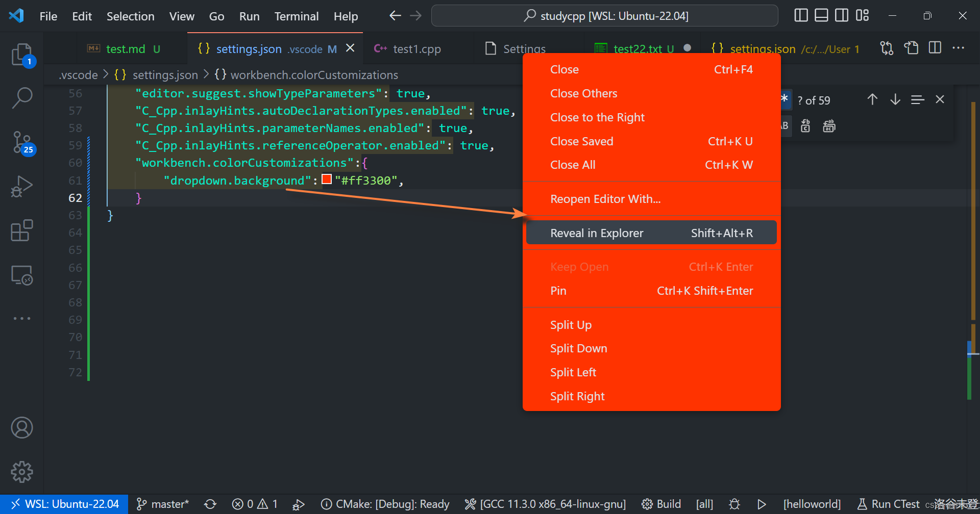Open Source Control view with 25 changes
980x514 pixels.
[22, 142]
